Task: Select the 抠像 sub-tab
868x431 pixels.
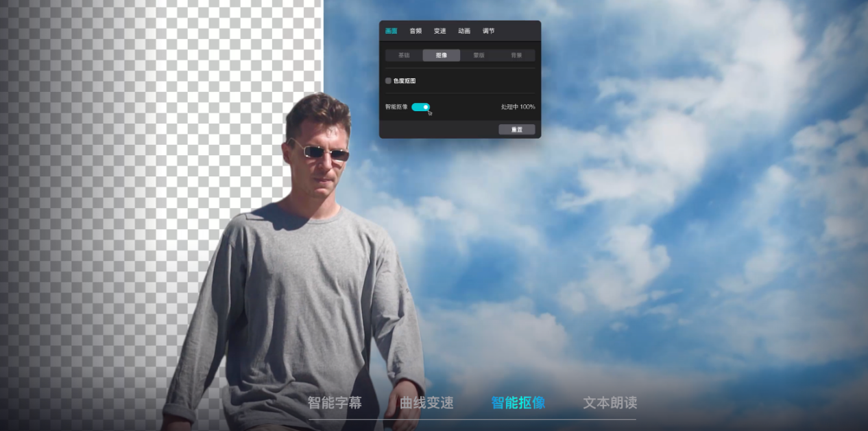Action: coord(442,56)
